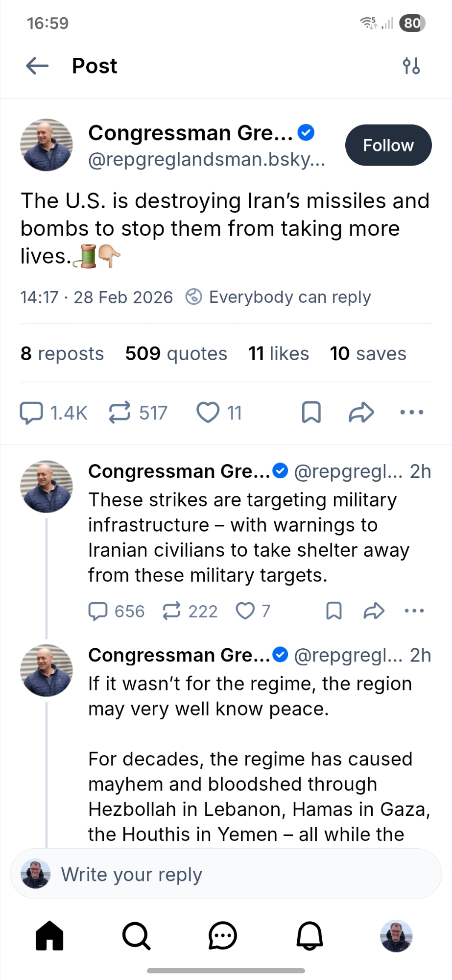Go back using the arrow icon
452x980 pixels.
(x=37, y=66)
